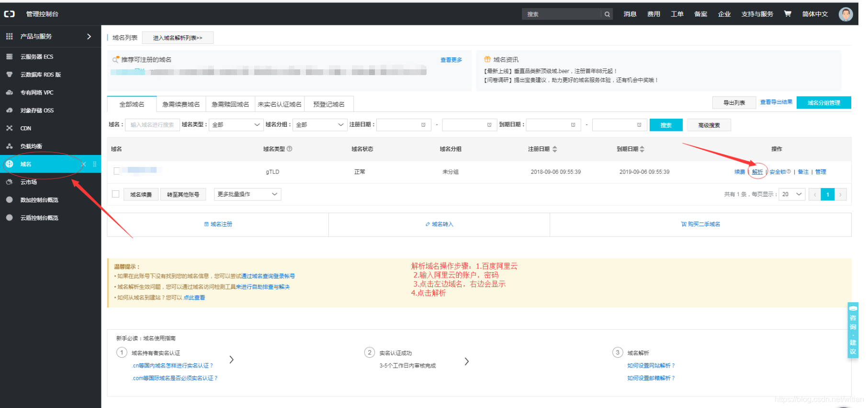This screenshot has height=408, width=868.
Task: Expand 产品与服务 chevron
Action: pos(89,36)
